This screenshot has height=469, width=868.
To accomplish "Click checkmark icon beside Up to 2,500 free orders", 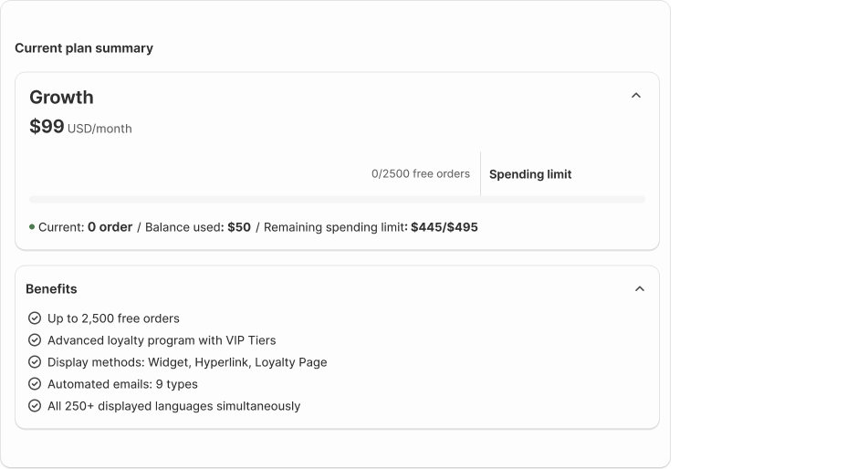I will 35,318.
